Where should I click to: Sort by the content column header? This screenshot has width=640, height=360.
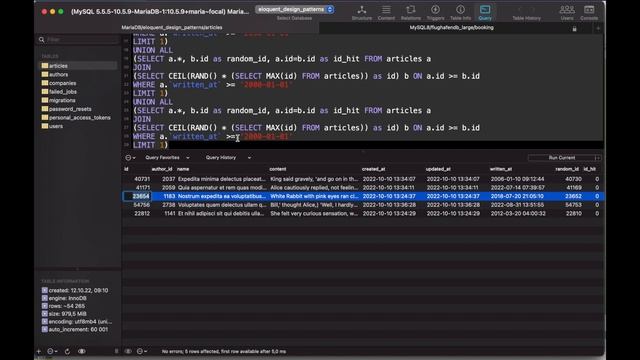[278, 169]
